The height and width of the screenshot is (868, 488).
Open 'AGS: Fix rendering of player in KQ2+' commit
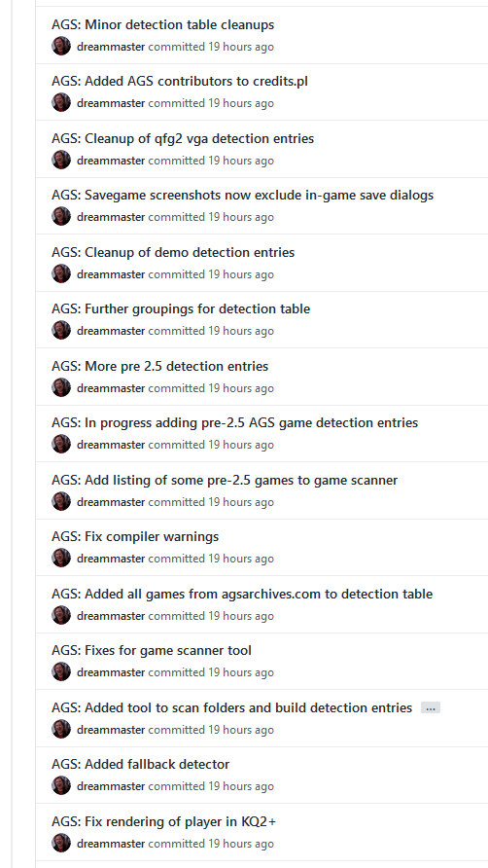[x=163, y=821]
